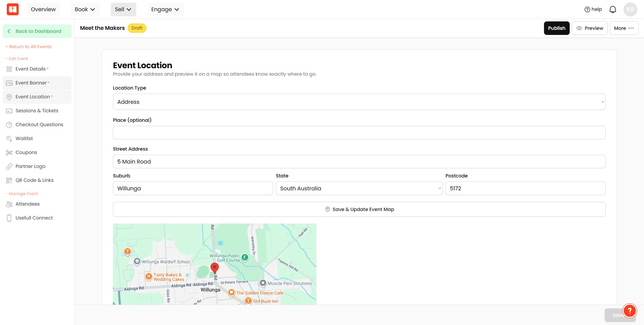The image size is (644, 325).
Task: Click Save & Update Event Map
Action: (359, 209)
